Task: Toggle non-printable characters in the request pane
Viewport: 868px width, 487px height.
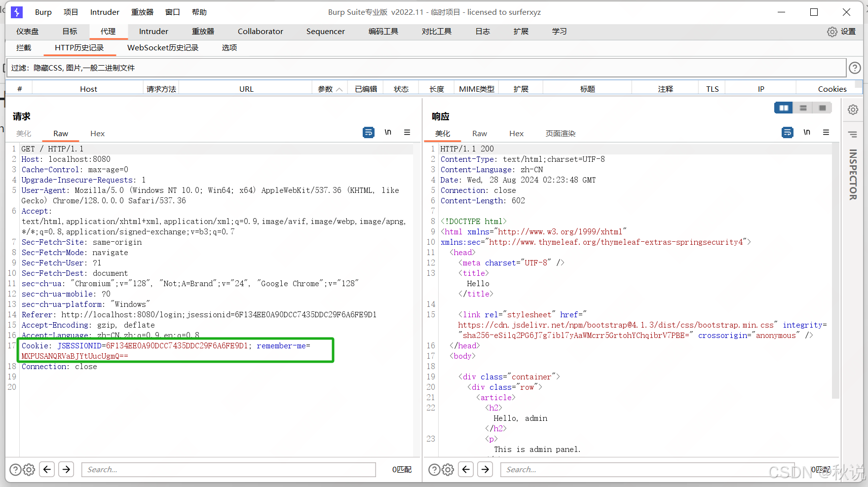Action: tap(388, 132)
